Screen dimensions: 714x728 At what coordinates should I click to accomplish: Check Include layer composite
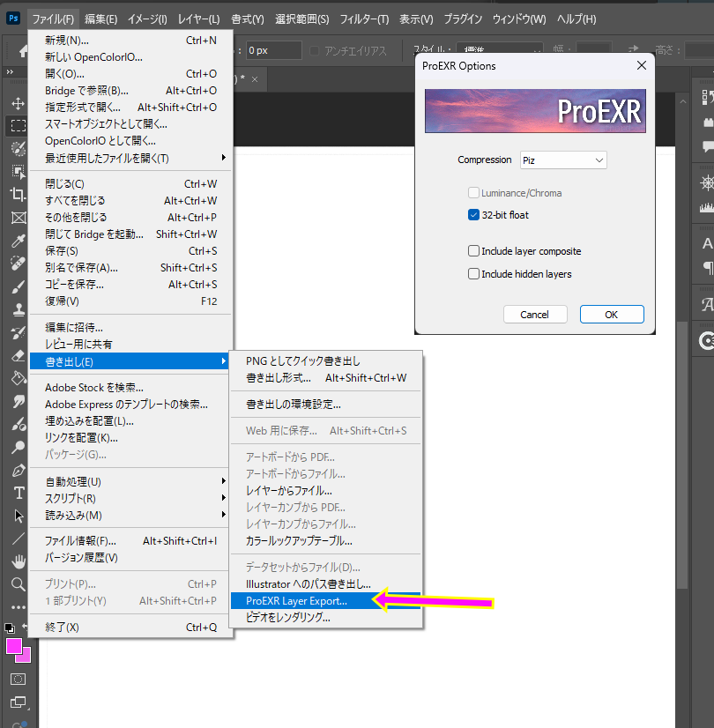473,250
